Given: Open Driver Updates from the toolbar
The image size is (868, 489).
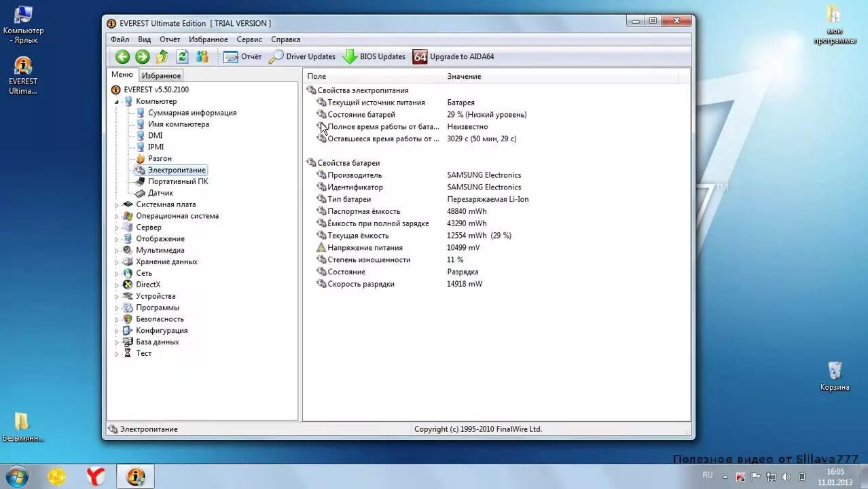Looking at the screenshot, I should [302, 57].
